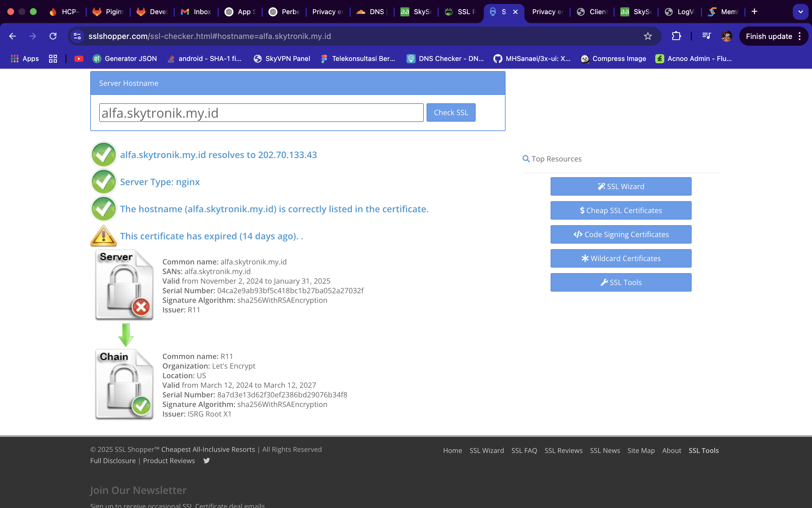Open Cheapest All-Inclusive Resorts footer link
Screen dimensions: 812x508
pyautogui.click(x=208, y=450)
